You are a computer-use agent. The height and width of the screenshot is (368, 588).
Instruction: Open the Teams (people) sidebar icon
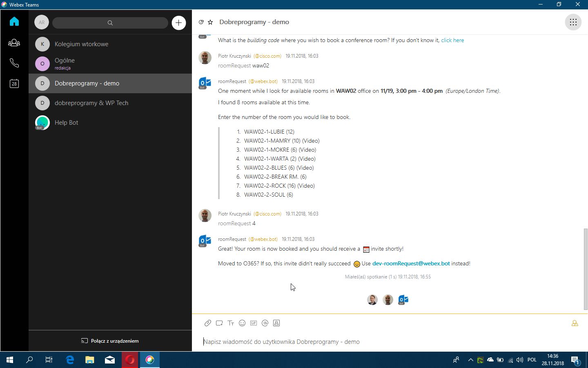pos(14,43)
